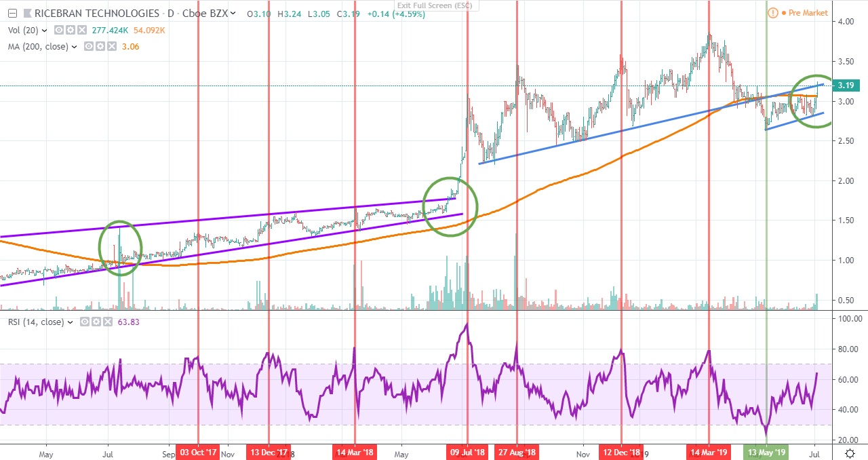The width and height of the screenshot is (868, 460).
Task: Click the 3.50 price axis label
Action: click(848, 62)
